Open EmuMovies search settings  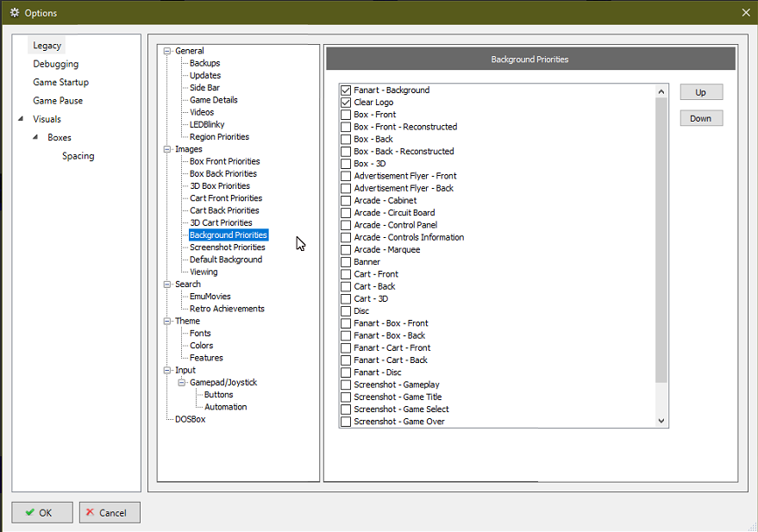[210, 297]
